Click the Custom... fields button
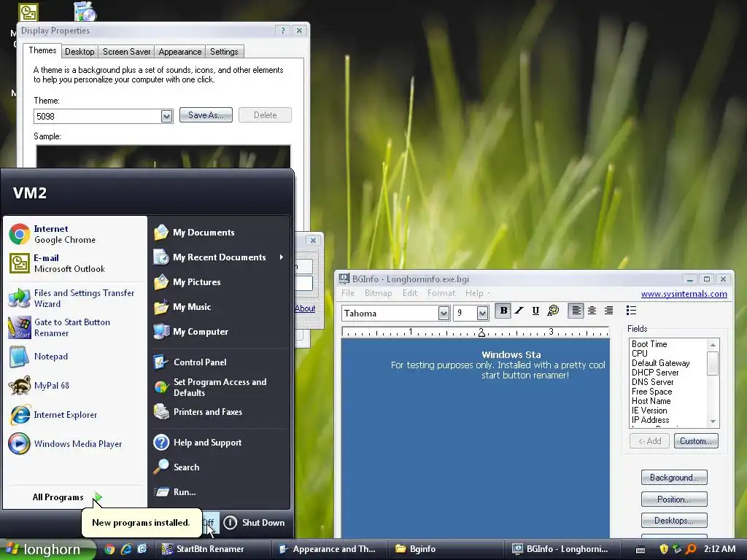The width and height of the screenshot is (747, 560). [696, 441]
